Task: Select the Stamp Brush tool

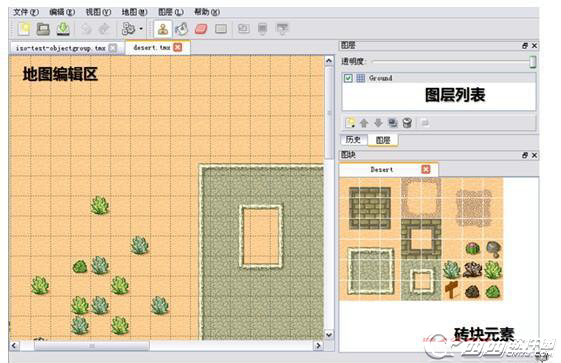Action: (163, 29)
